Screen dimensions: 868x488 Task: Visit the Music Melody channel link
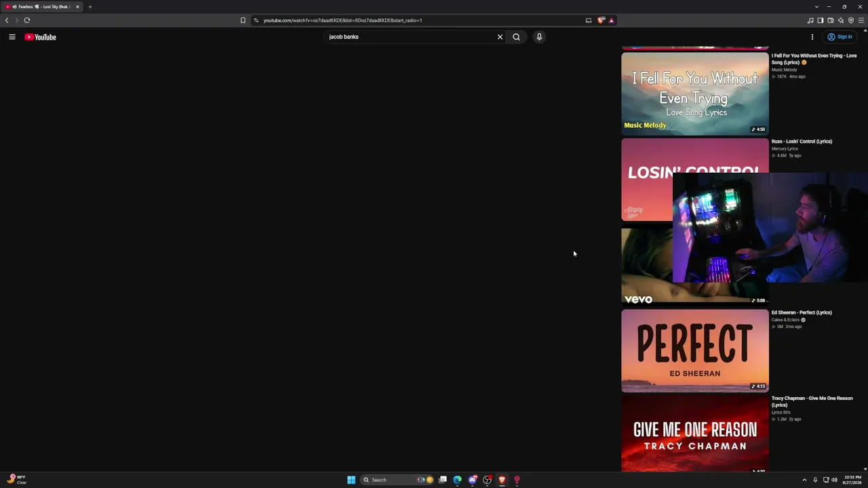click(784, 70)
